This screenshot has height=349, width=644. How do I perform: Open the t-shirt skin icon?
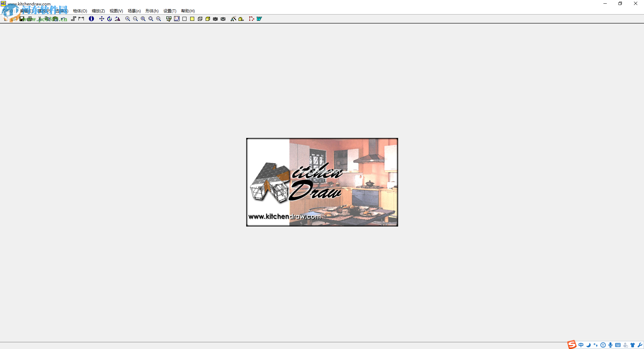[x=633, y=345]
